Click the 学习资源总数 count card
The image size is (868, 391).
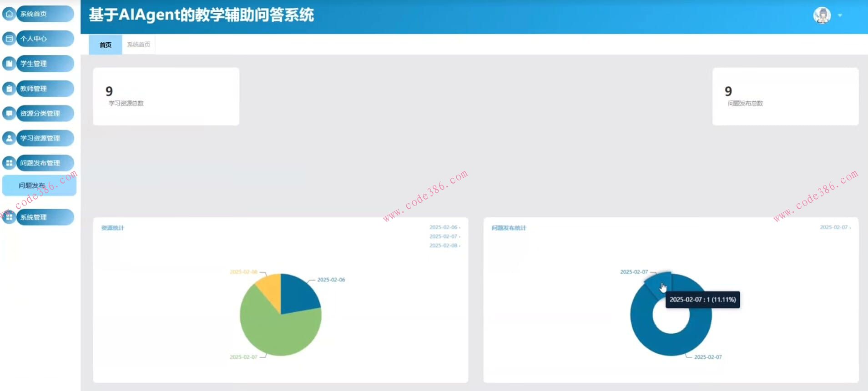coord(166,96)
